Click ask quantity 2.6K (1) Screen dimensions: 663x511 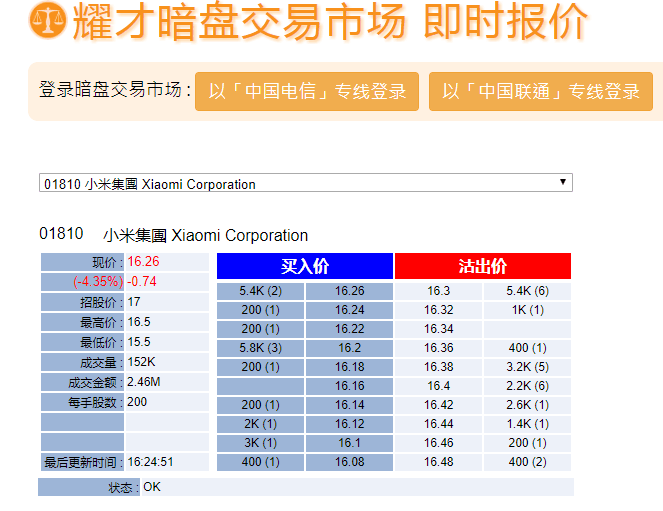[528, 405]
